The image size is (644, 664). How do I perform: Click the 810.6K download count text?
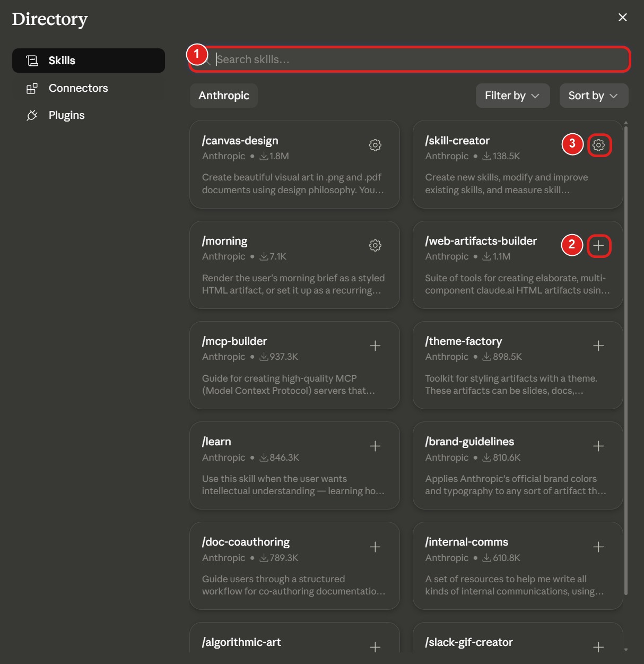coord(507,458)
